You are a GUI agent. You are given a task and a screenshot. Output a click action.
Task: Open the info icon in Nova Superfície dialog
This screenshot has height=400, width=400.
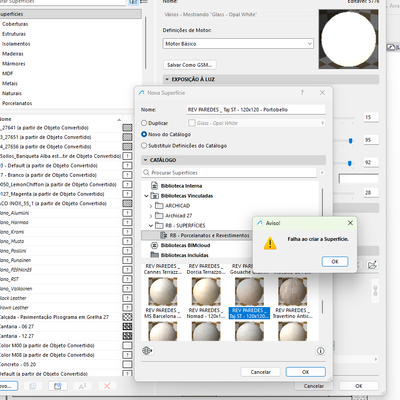(x=320, y=351)
